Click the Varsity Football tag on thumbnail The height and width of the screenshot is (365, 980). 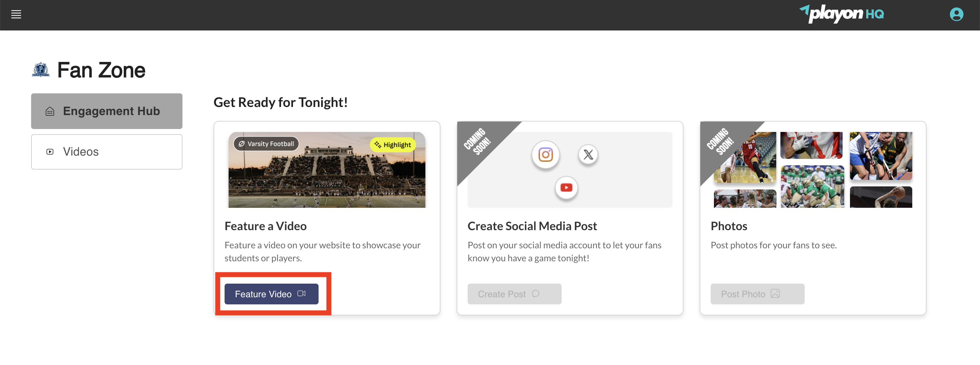point(266,144)
